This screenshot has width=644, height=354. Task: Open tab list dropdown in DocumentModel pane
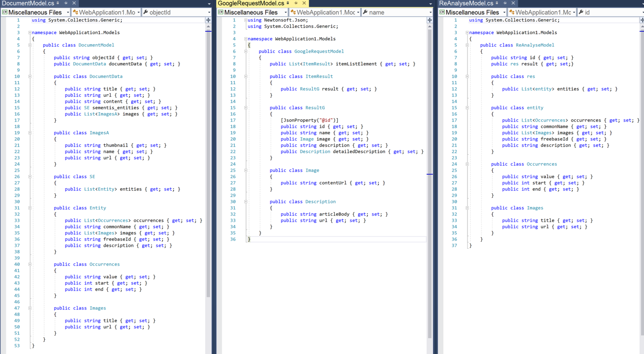point(209,4)
